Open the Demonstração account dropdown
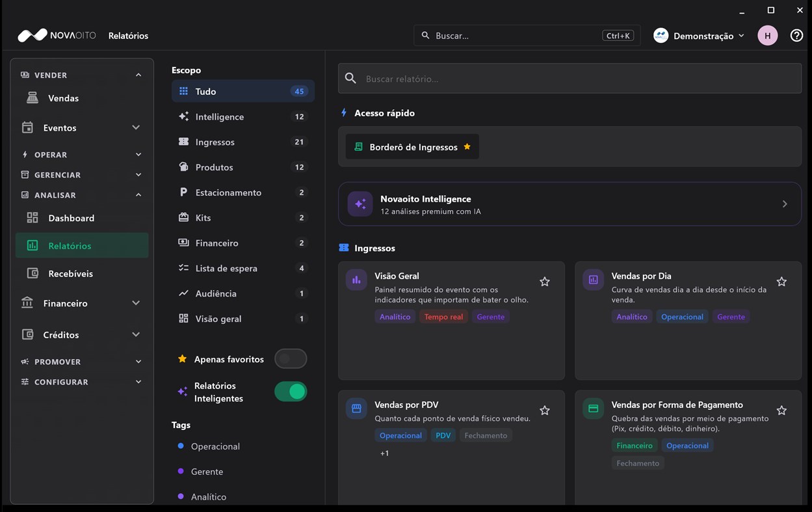812x512 pixels. pyautogui.click(x=699, y=36)
